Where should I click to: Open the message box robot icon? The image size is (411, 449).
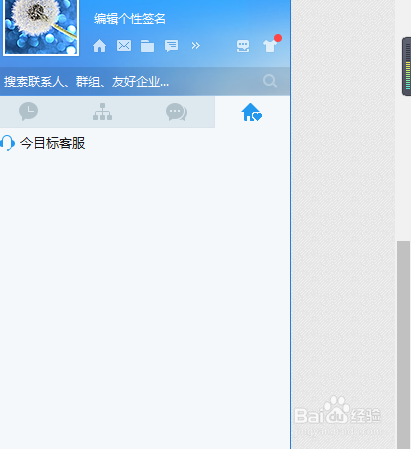[x=243, y=46]
